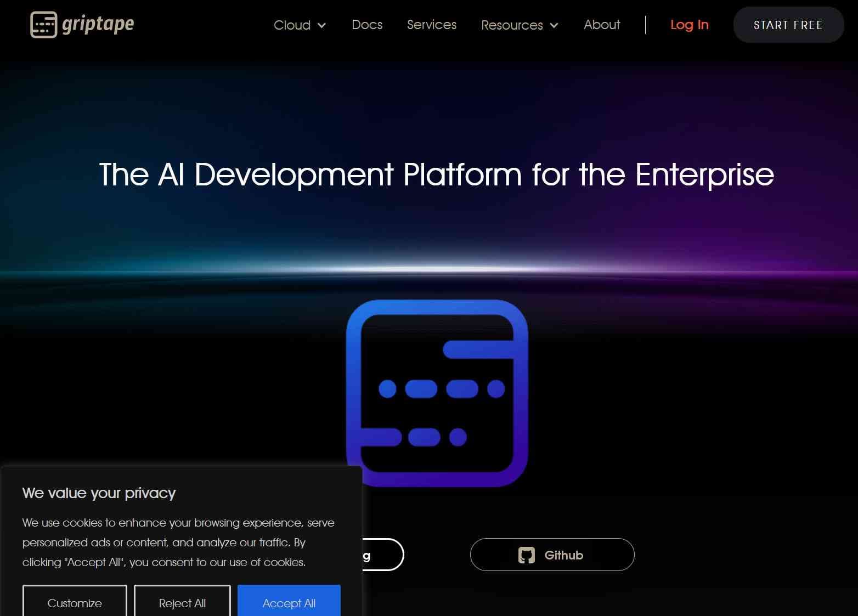The width and height of the screenshot is (858, 616).
Task: Reject all cookies
Action: click(182, 601)
